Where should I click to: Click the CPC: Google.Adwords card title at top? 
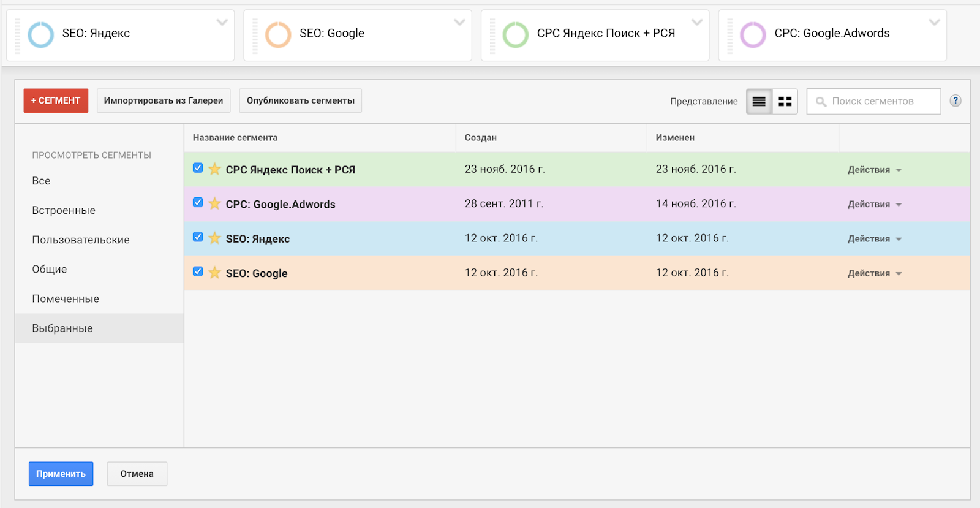[x=832, y=33]
